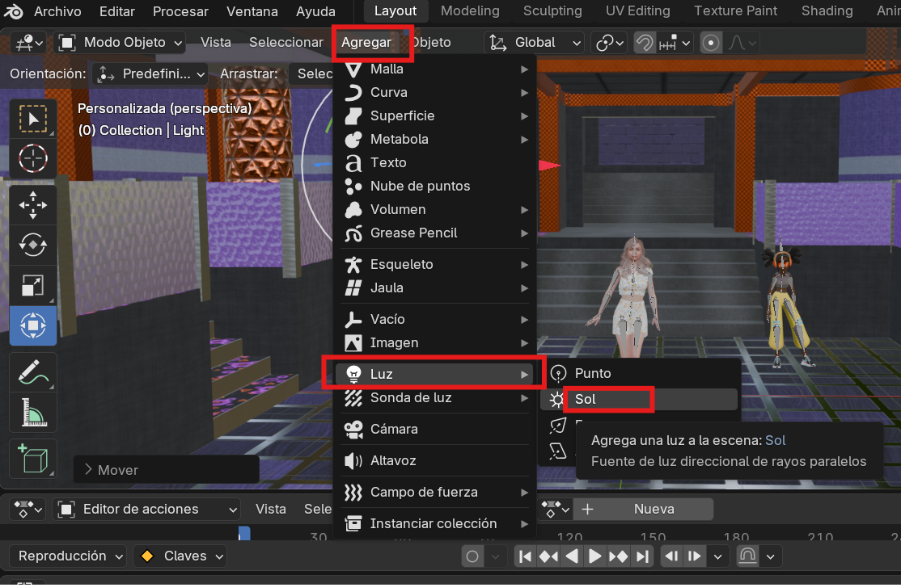Switch to the Modeling workspace tab
Screen dimensions: 901x585
(470, 11)
